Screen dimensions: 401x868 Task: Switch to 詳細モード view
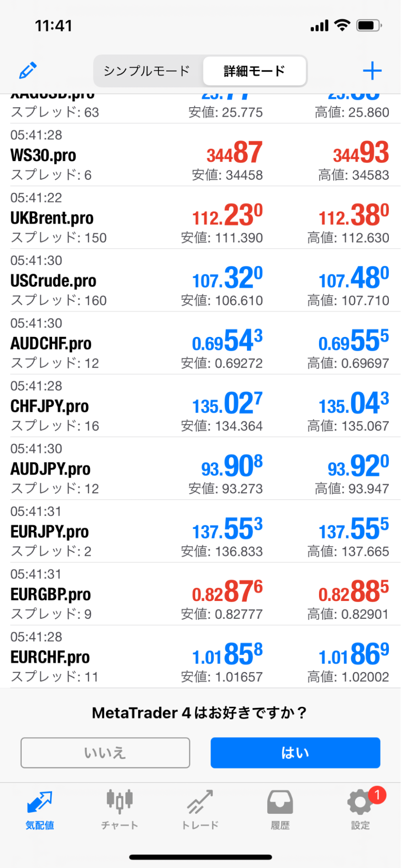[x=254, y=71]
